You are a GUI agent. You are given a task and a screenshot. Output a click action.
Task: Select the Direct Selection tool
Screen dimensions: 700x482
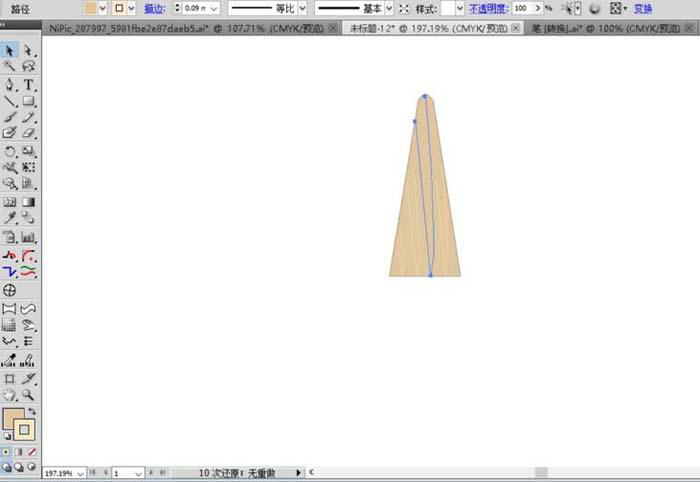pyautogui.click(x=29, y=50)
